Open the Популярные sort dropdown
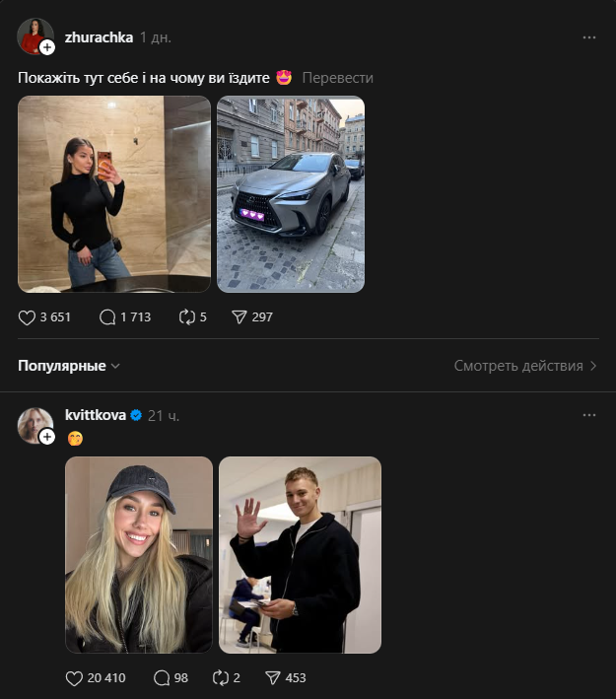 (x=69, y=366)
